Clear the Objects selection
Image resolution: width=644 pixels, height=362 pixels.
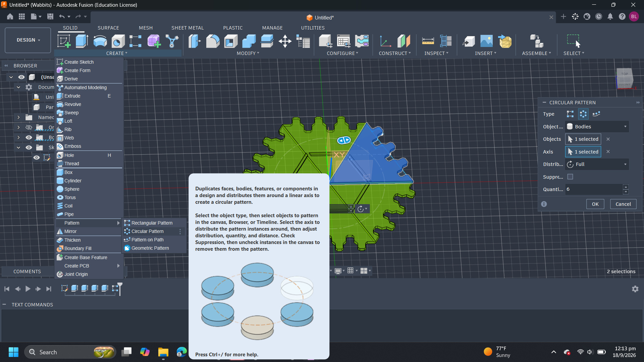tap(608, 139)
